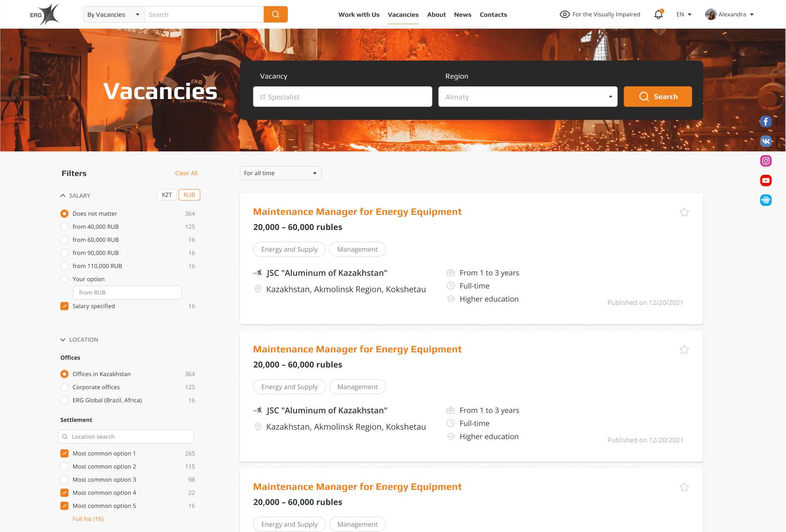786x532 pixels.
Task: Switch salary currency to KZT
Action: [x=167, y=195]
